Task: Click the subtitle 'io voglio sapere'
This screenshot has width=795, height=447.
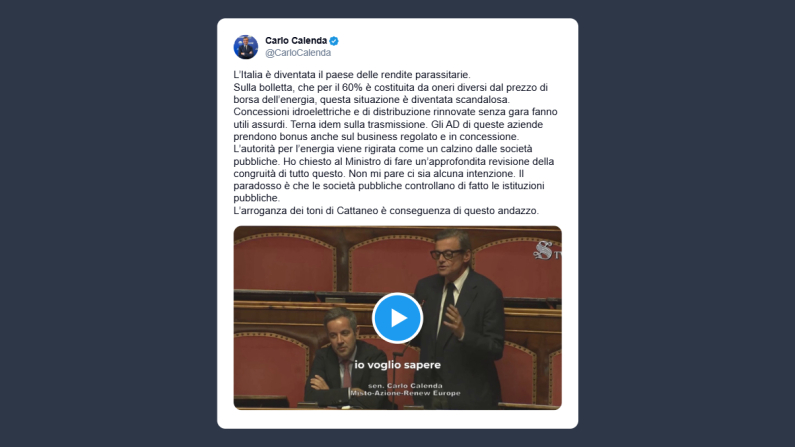Action: tap(398, 364)
